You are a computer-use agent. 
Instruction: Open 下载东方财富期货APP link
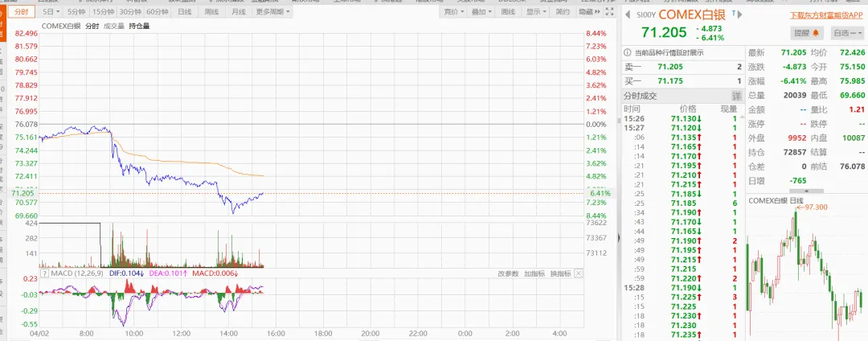point(826,16)
